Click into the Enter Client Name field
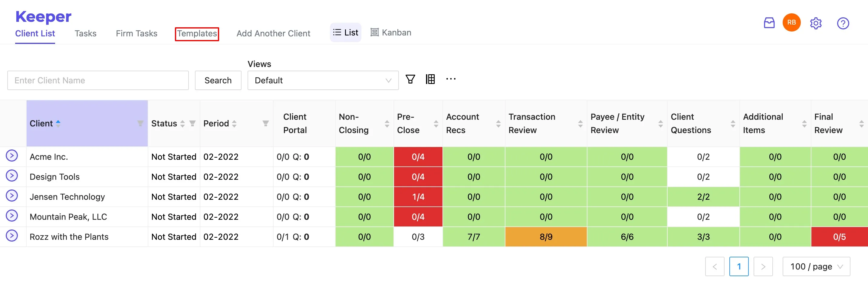 pos(98,80)
